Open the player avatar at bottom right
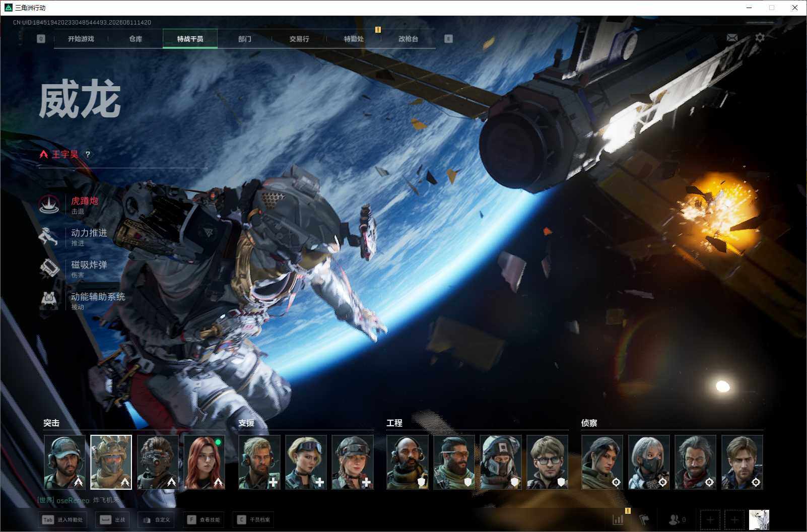The width and height of the screenshot is (807, 532). 759,519
